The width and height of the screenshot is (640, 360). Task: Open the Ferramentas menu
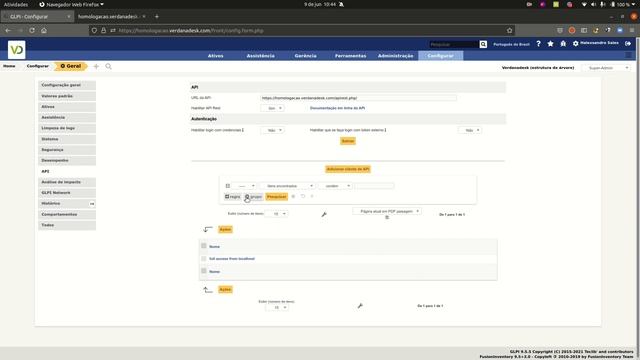(x=350, y=56)
